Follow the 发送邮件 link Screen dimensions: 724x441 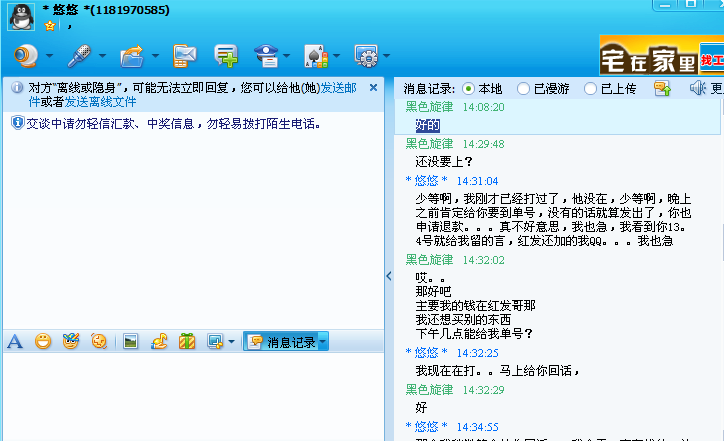192,94
